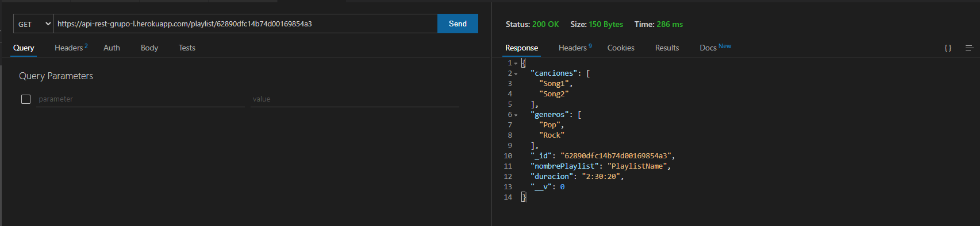Open the Auth tab
The image size is (980, 226).
coord(112,48)
